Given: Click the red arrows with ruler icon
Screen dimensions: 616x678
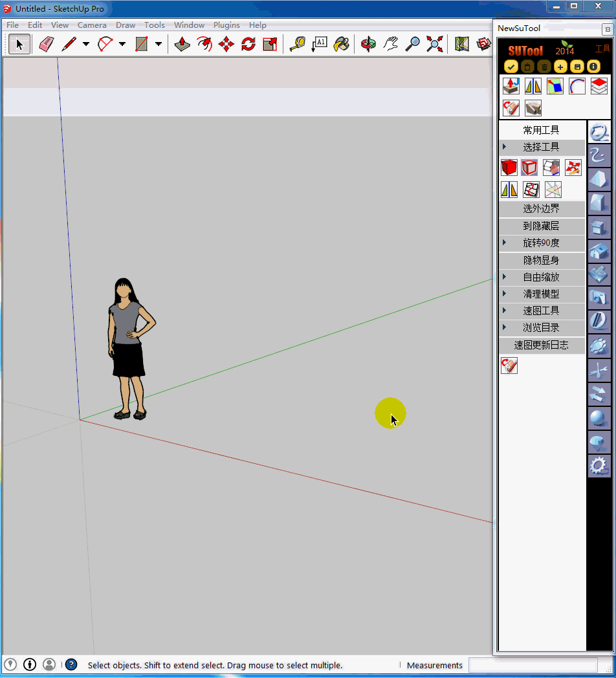Looking at the screenshot, I should (573, 168).
